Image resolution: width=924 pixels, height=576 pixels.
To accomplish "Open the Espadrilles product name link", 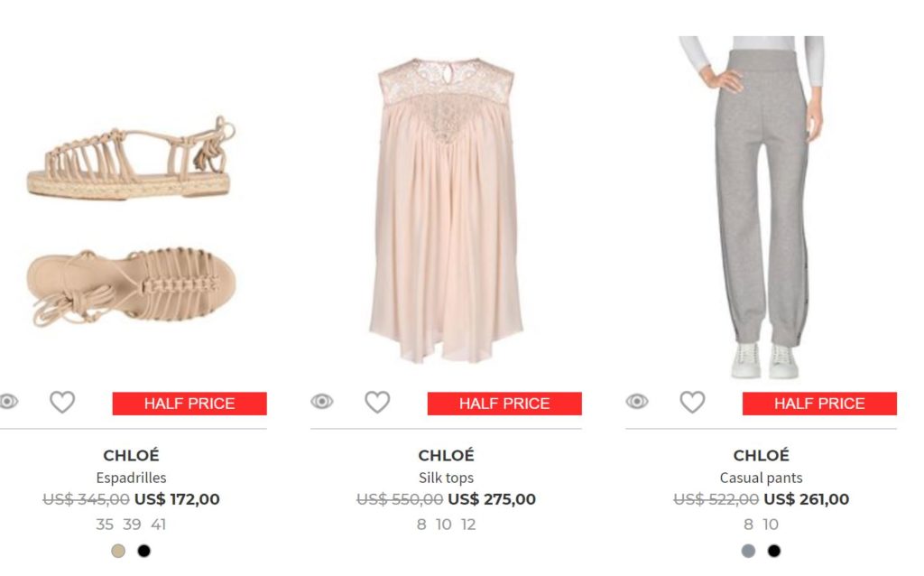I will coord(131,478).
